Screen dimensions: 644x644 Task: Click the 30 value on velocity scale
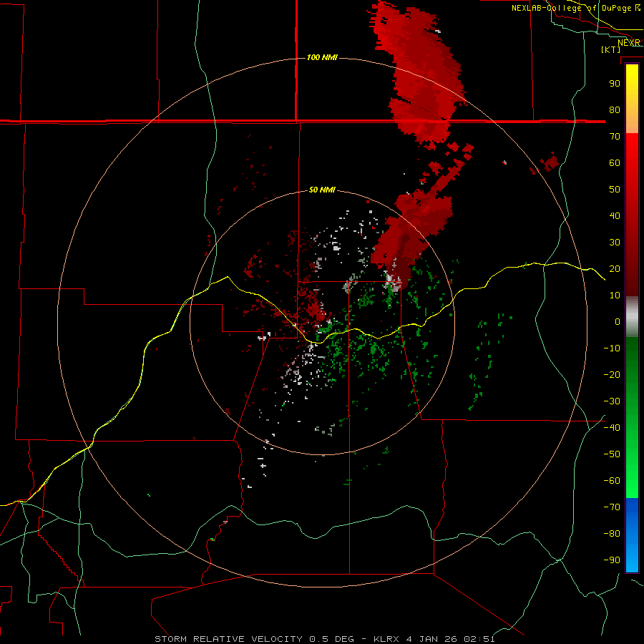click(615, 243)
